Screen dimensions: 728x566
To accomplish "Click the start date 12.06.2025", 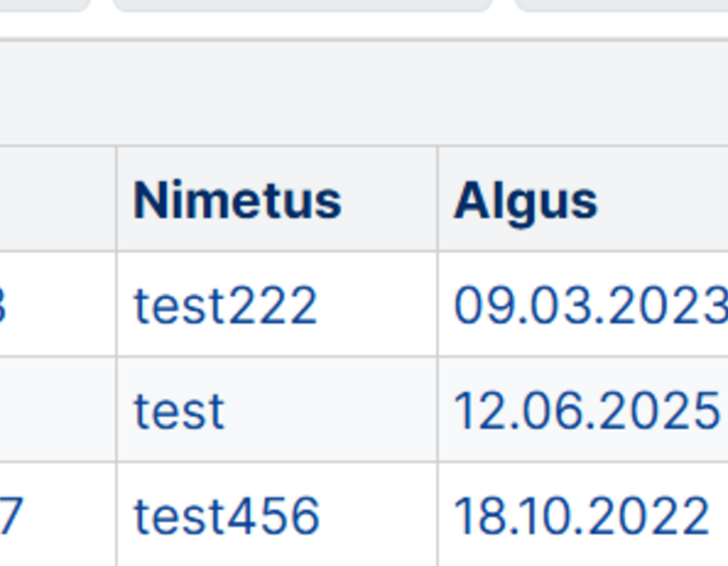I will [587, 411].
